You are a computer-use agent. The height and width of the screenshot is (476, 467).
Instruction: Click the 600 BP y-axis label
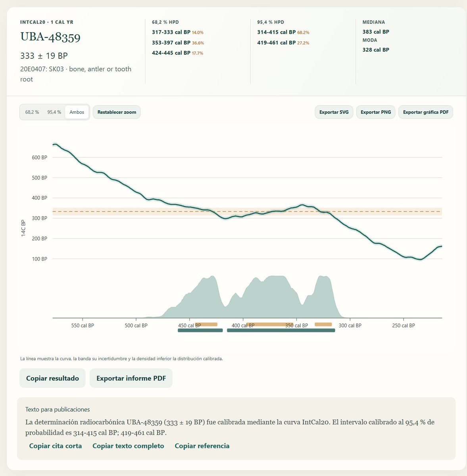39,157
